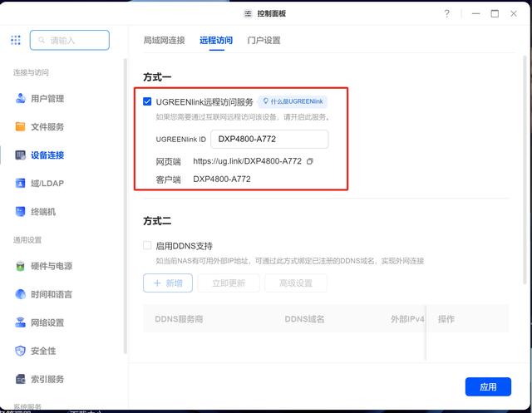532x413 pixels.
Task: Click the 方式二 heading
Action: point(157,221)
